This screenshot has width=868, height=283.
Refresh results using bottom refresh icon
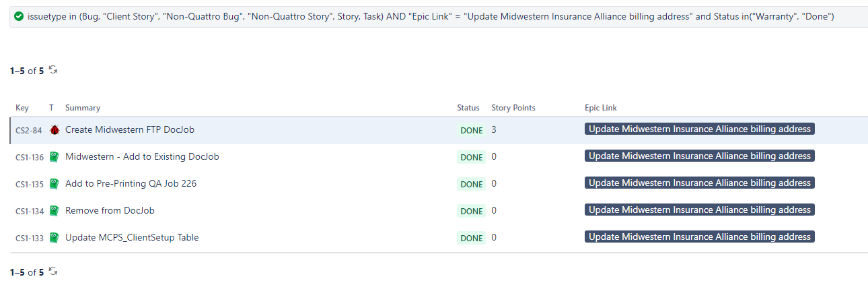53,272
